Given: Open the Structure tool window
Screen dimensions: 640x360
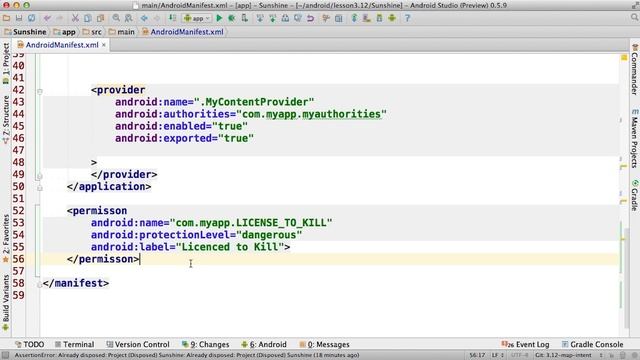Looking at the screenshot, I should pos(6,120).
